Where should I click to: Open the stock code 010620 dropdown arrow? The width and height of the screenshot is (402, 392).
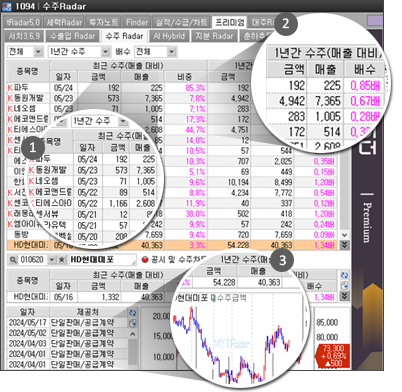pos(52,260)
